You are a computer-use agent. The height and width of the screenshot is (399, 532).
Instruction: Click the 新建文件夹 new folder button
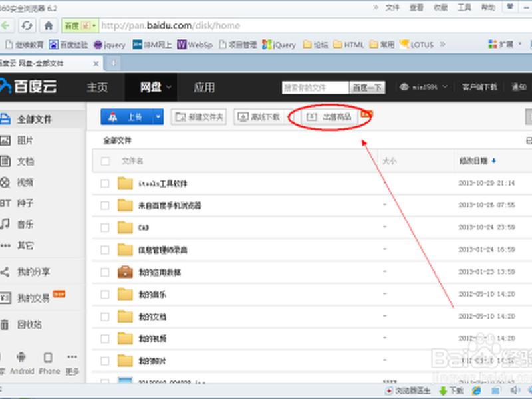click(199, 117)
